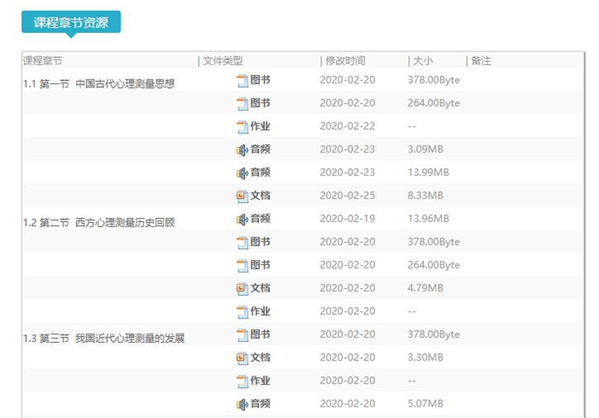Click the 备注 column header
This screenshot has width=599, height=418.
click(481, 61)
